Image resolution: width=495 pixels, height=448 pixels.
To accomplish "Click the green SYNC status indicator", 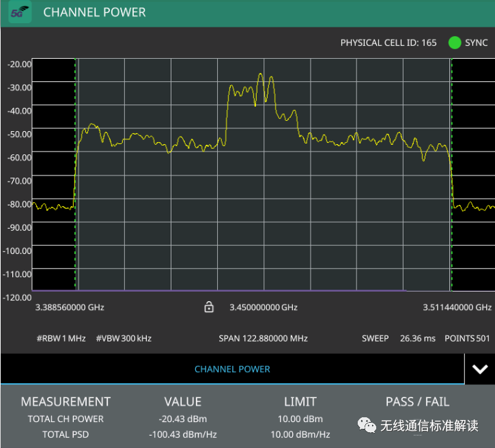I will pos(455,42).
